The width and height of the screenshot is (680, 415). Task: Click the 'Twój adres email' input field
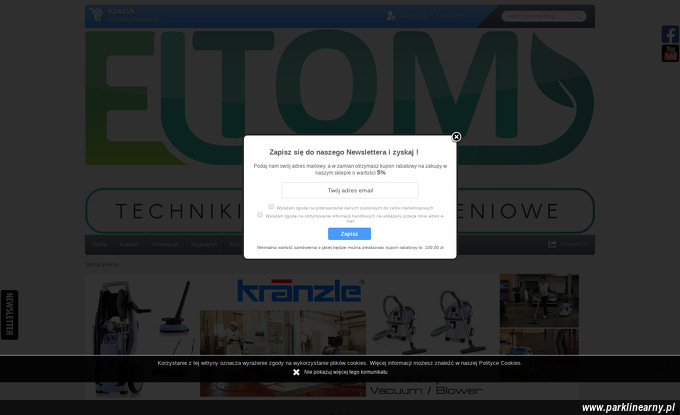coord(350,190)
